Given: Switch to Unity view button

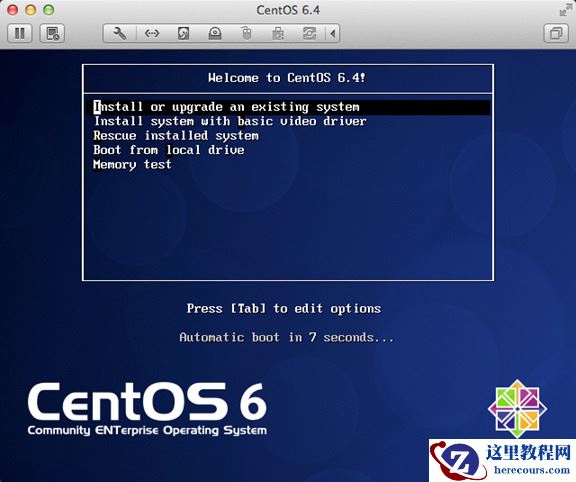Looking at the screenshot, I should click(x=556, y=33).
